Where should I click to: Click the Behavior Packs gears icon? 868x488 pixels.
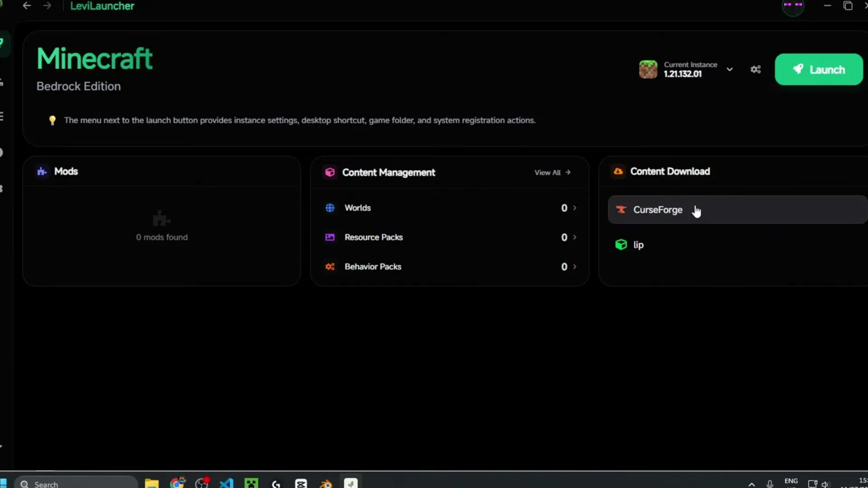point(330,267)
